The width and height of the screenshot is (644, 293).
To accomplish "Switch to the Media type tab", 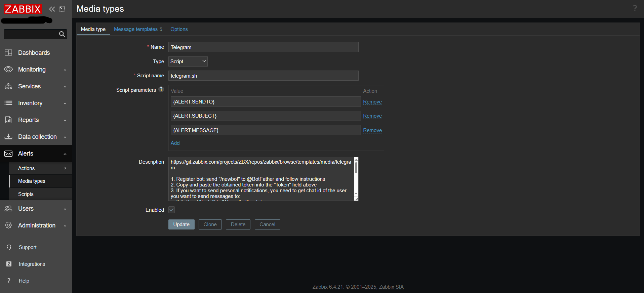I will click(93, 29).
